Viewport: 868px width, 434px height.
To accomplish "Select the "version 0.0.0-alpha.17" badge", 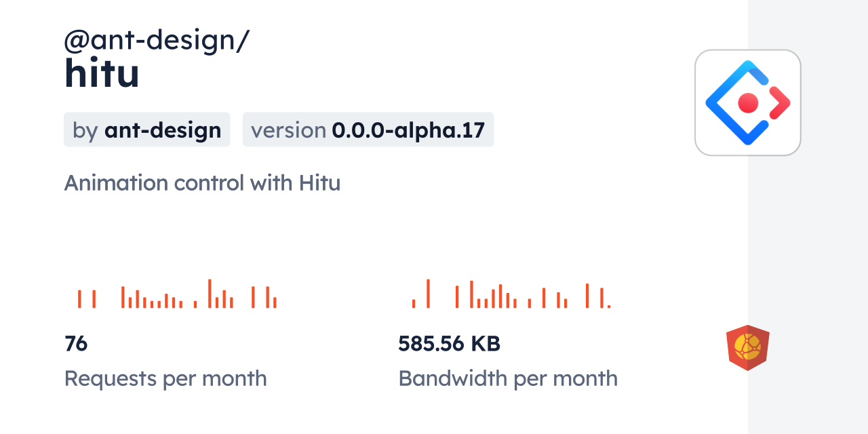I will tap(368, 130).
